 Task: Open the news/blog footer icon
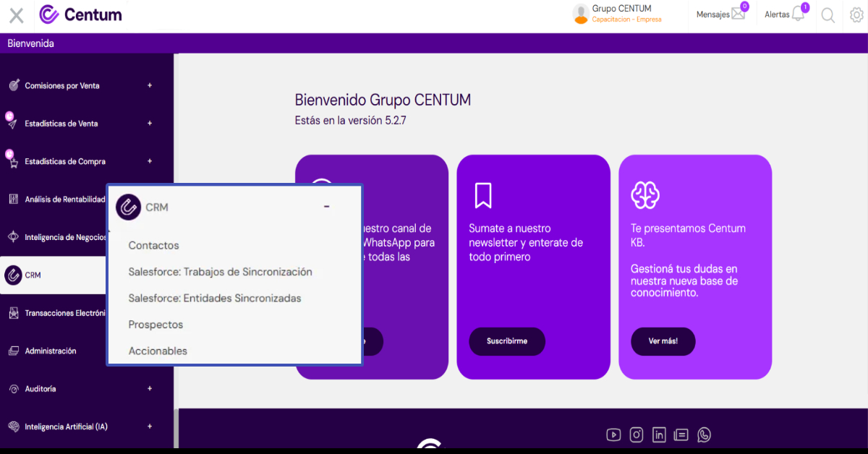pyautogui.click(x=681, y=434)
